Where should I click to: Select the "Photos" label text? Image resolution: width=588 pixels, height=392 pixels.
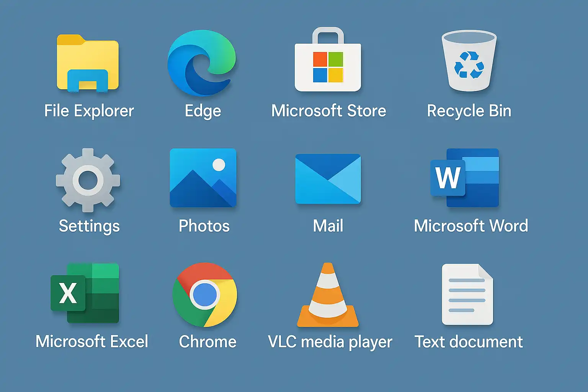[x=204, y=226]
